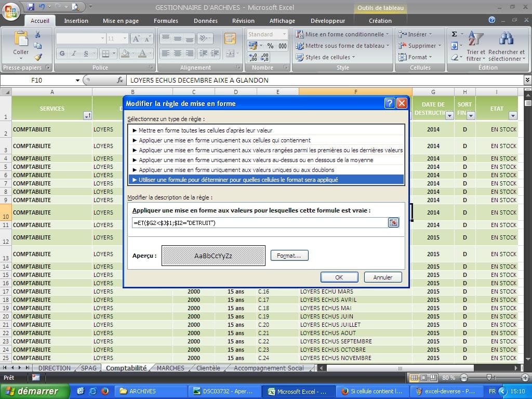Open the Formules ribbon tab

pos(166,21)
